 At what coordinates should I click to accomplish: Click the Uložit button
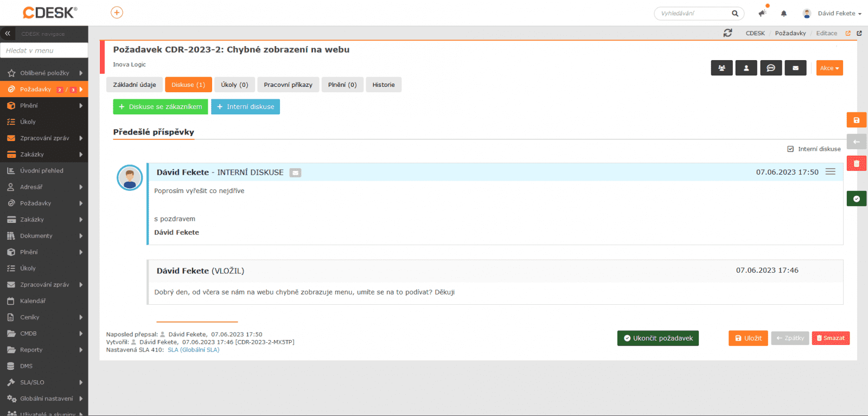(x=748, y=338)
